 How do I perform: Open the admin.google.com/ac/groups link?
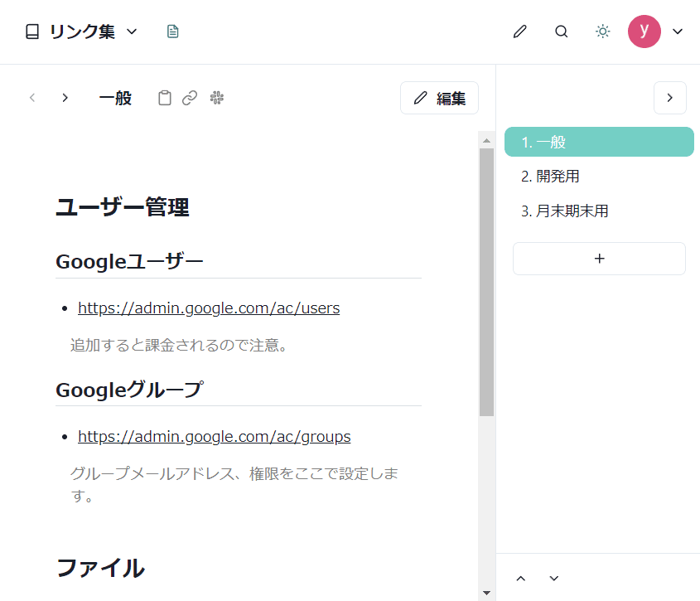214,437
